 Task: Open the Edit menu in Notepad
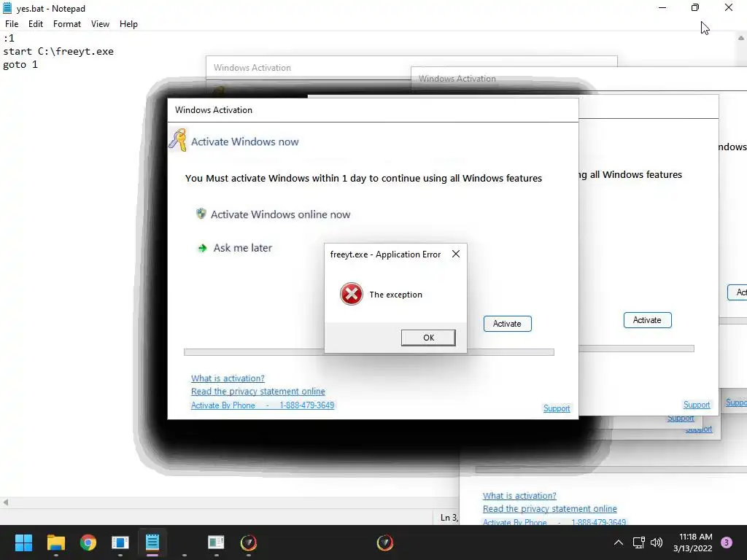point(36,24)
